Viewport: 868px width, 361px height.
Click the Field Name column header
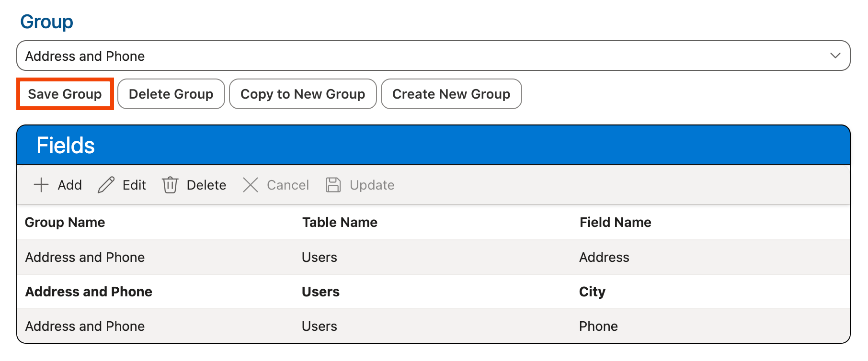point(615,222)
